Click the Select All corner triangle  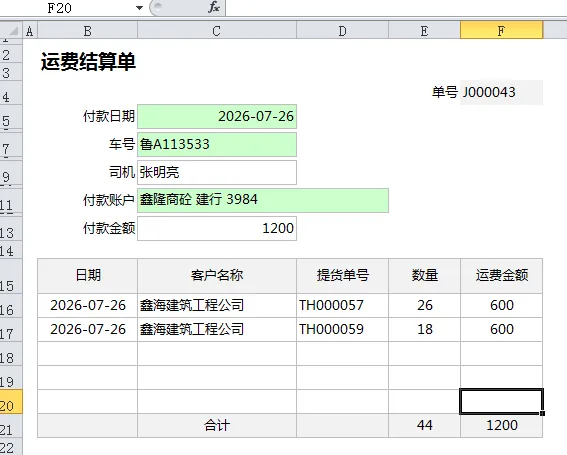(x=12, y=31)
